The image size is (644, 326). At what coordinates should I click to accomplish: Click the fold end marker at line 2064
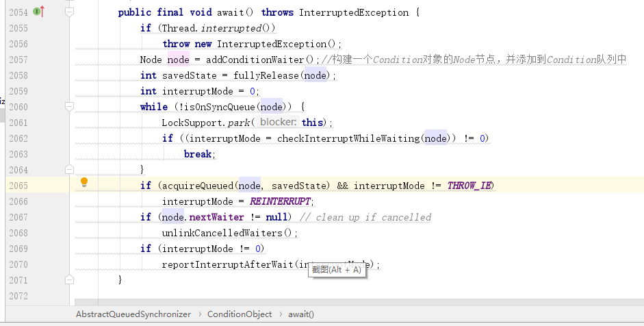(69, 169)
